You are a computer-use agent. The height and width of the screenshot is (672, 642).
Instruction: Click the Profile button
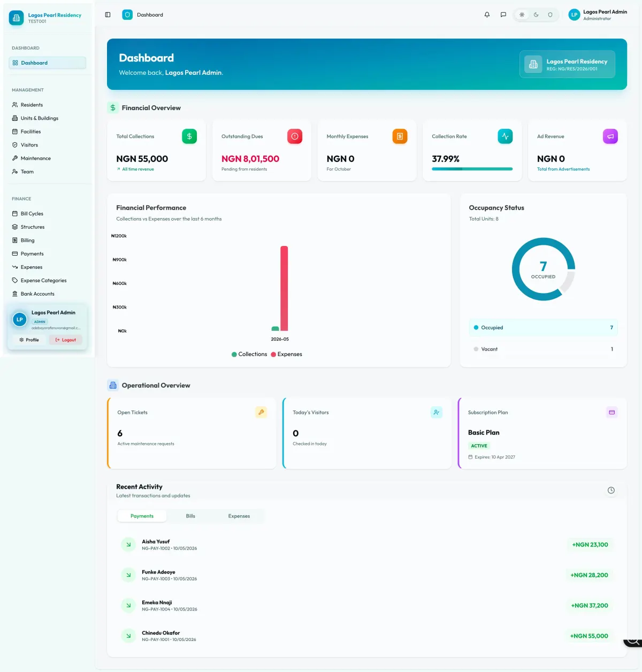pyautogui.click(x=29, y=340)
